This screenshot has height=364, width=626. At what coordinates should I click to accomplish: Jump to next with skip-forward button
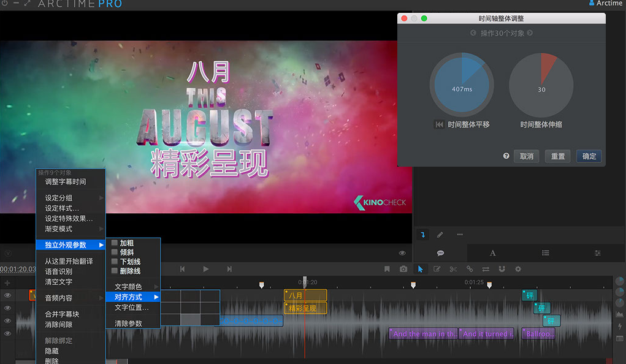[x=229, y=269]
